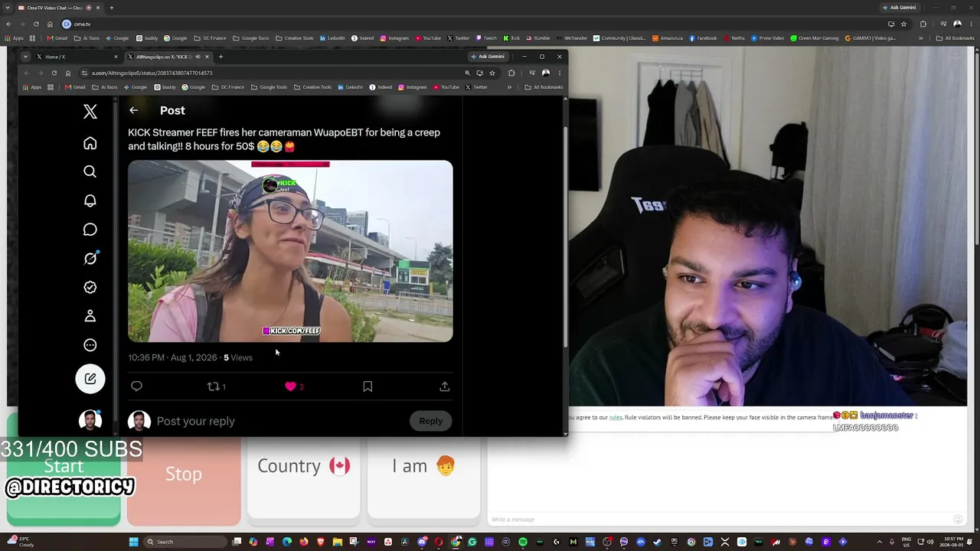The height and width of the screenshot is (551, 980).
Task: Share the post with the share icon
Action: pyautogui.click(x=444, y=386)
